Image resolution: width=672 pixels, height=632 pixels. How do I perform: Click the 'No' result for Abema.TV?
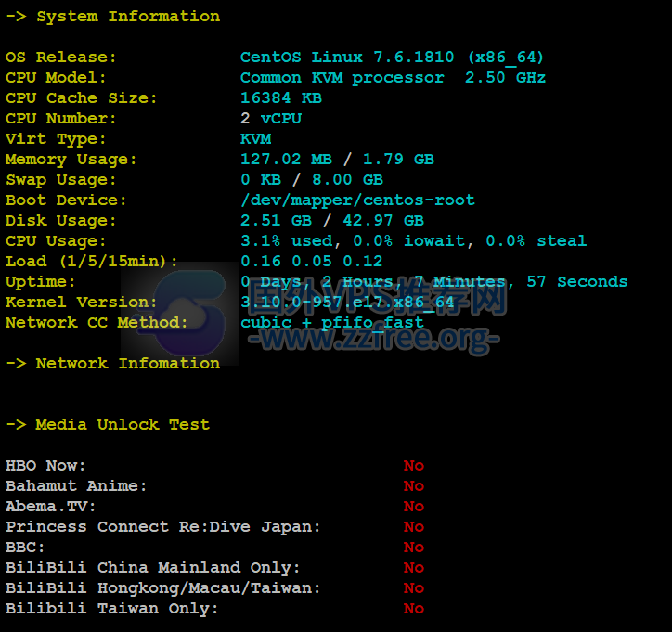414,507
